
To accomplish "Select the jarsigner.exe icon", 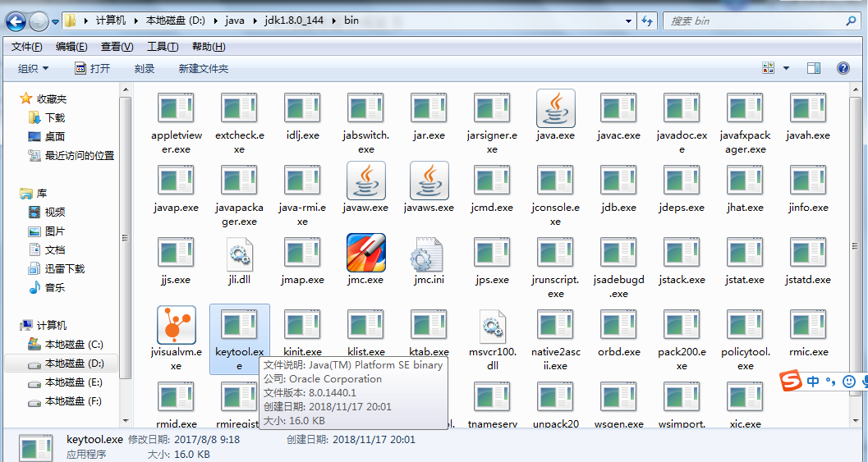I will click(x=492, y=108).
